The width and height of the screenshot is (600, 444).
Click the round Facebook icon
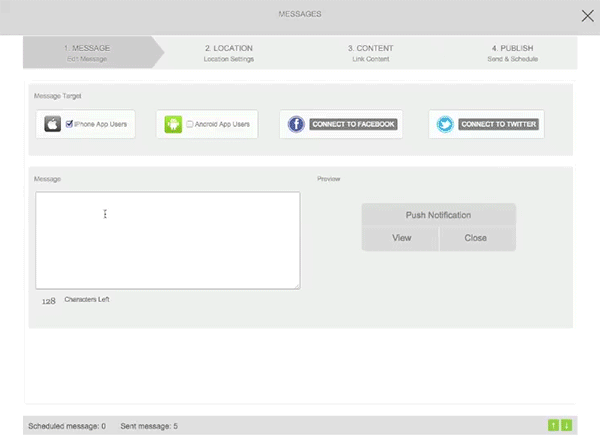click(296, 124)
